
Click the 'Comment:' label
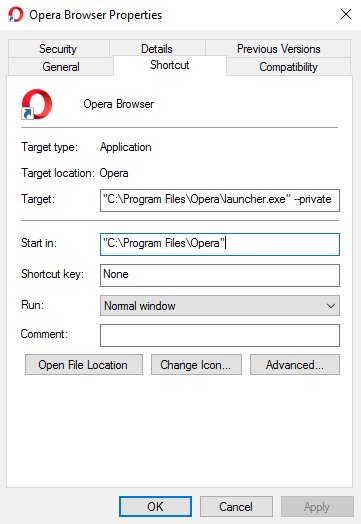coord(44,334)
